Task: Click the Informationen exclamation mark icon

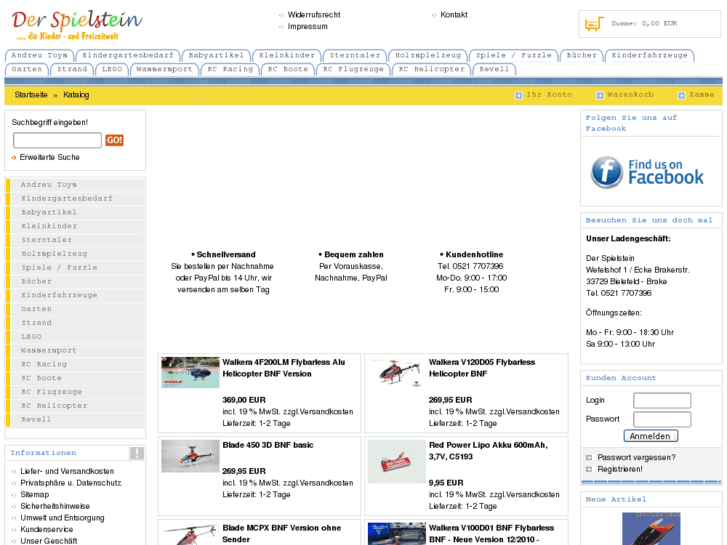Action: (137, 453)
